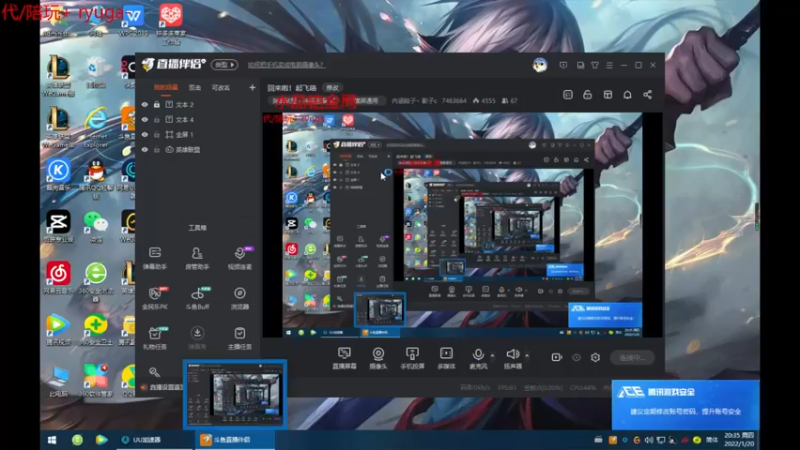Select the 文本 2 source row

197,105
